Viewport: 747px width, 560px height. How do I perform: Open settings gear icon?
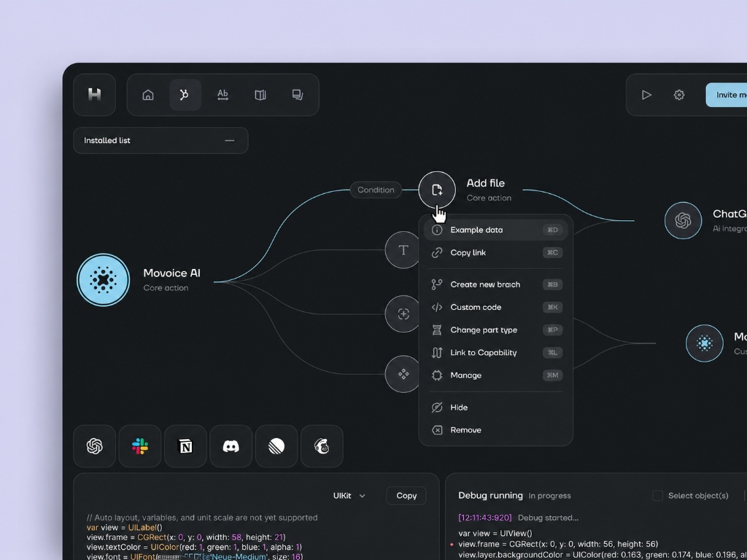(x=679, y=95)
